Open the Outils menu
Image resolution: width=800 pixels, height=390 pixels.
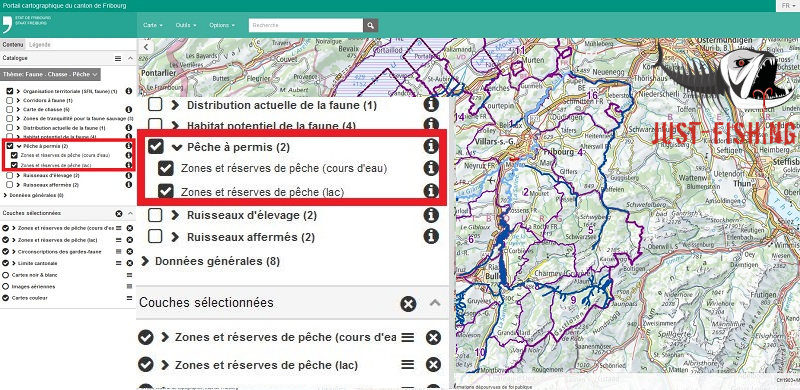(x=186, y=25)
